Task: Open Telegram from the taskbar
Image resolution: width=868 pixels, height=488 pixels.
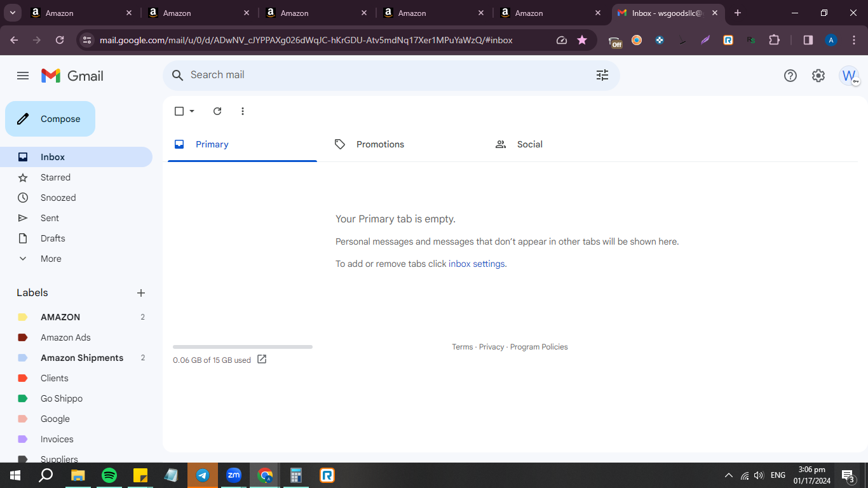Action: (203, 475)
